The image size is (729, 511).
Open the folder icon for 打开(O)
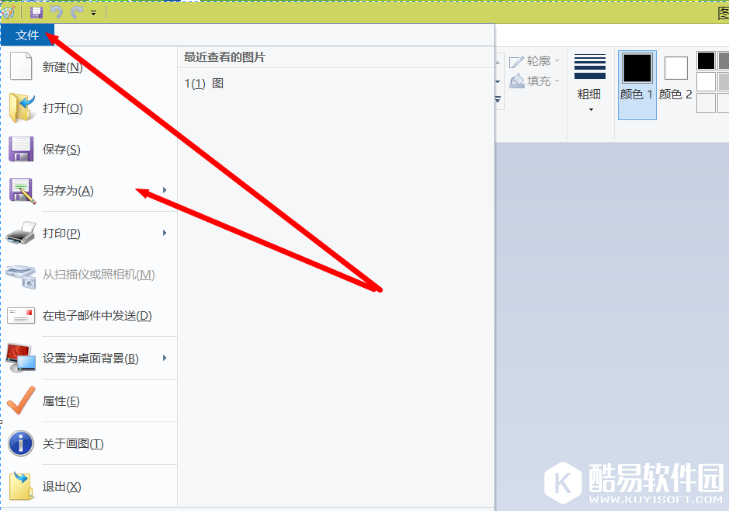[x=21, y=107]
